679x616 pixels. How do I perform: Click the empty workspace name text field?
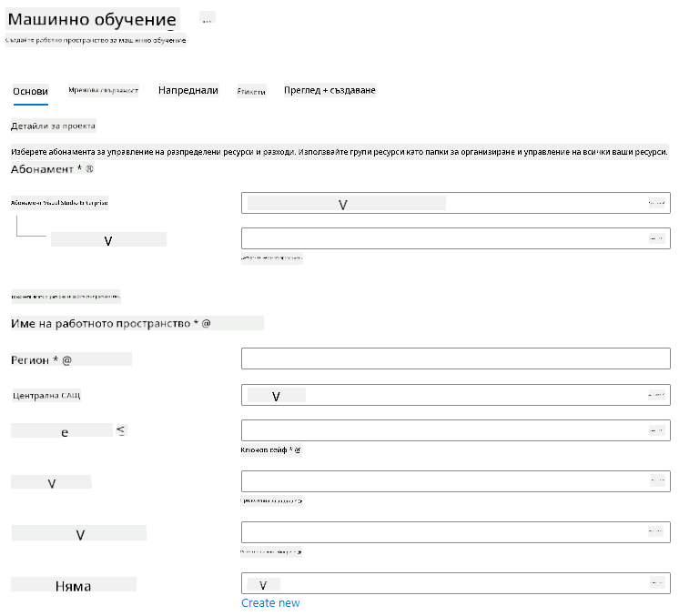pyautogui.click(x=456, y=358)
